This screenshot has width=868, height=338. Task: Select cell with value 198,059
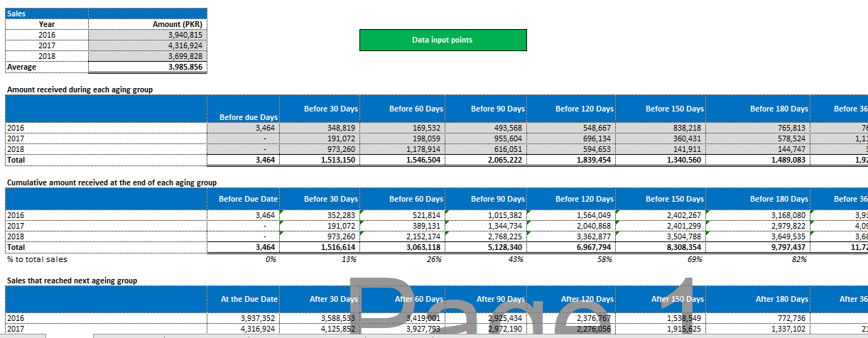403,138
